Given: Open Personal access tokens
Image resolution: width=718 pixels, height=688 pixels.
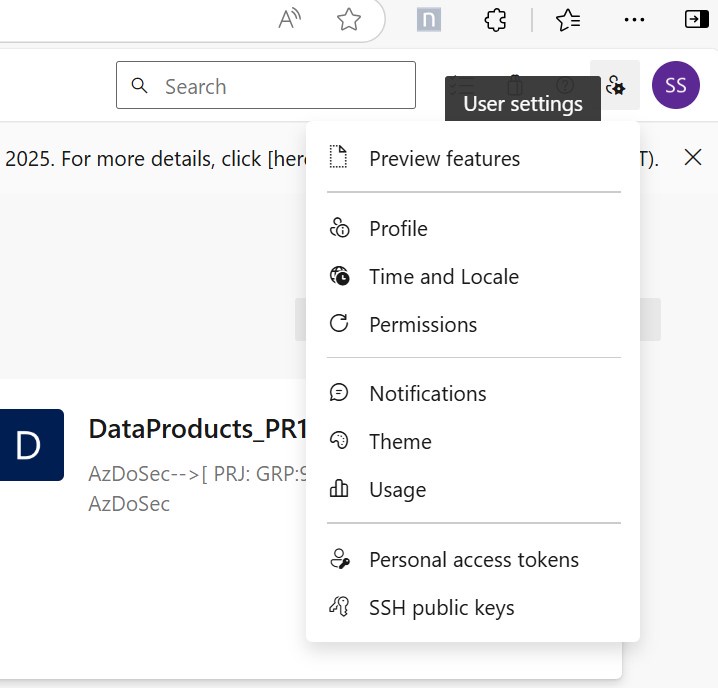Looking at the screenshot, I should [x=473, y=560].
